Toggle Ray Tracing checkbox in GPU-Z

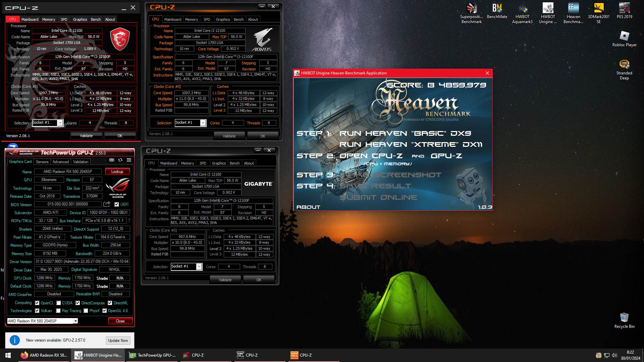pos(58,311)
